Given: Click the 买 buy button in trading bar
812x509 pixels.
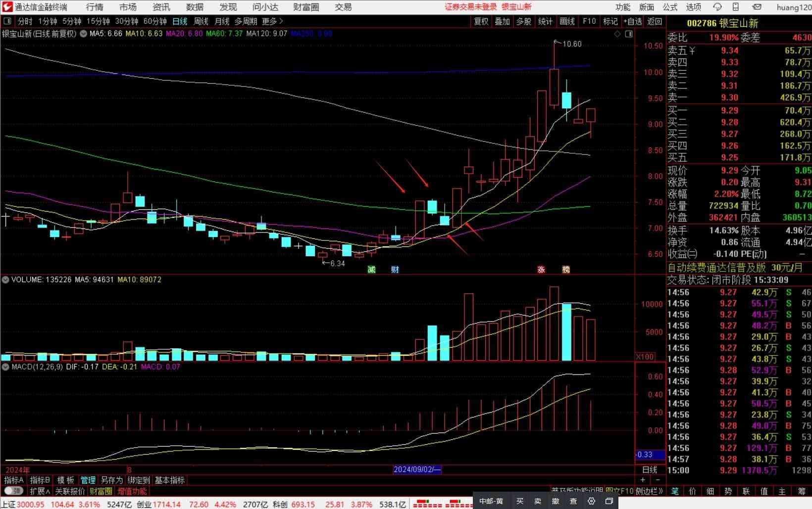Looking at the screenshot, I should click(520, 501).
